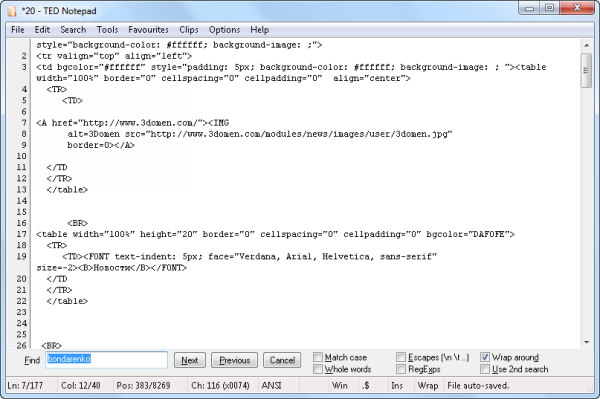Cancel the Find bar
This screenshot has width=600, height=399.
[282, 360]
